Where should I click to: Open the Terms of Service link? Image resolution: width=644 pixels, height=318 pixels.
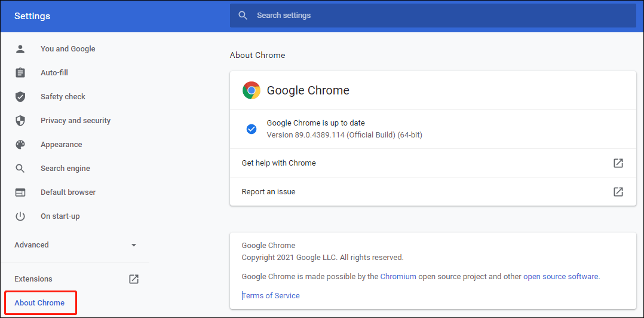[x=271, y=295]
